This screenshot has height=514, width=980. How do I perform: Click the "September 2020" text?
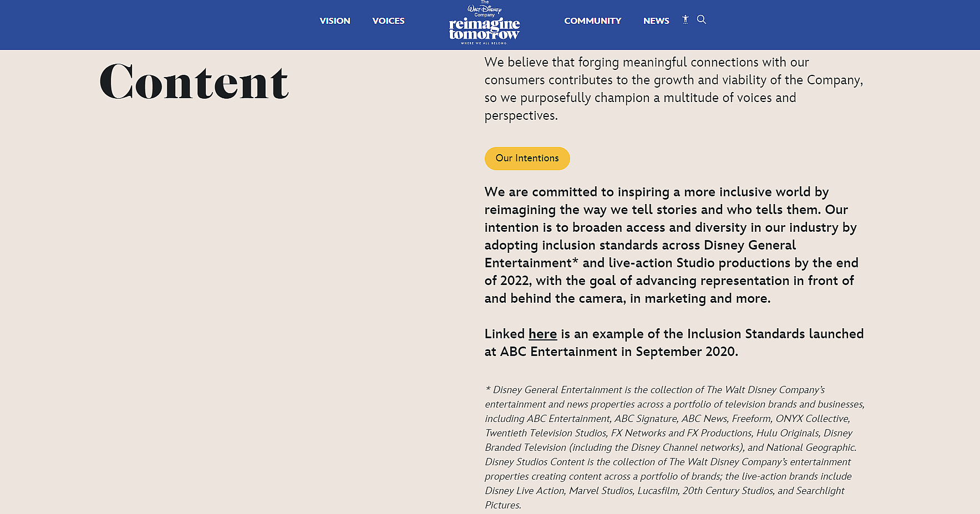(x=686, y=352)
